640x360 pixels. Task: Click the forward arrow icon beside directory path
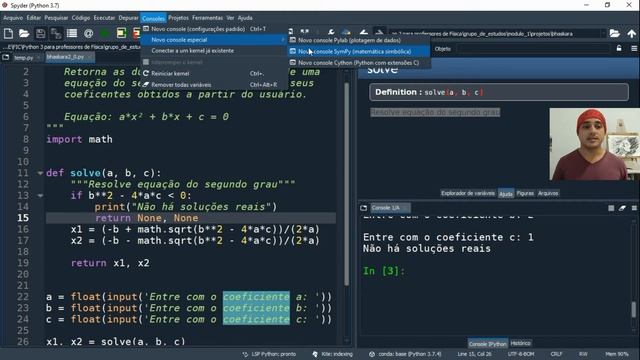click(x=379, y=32)
